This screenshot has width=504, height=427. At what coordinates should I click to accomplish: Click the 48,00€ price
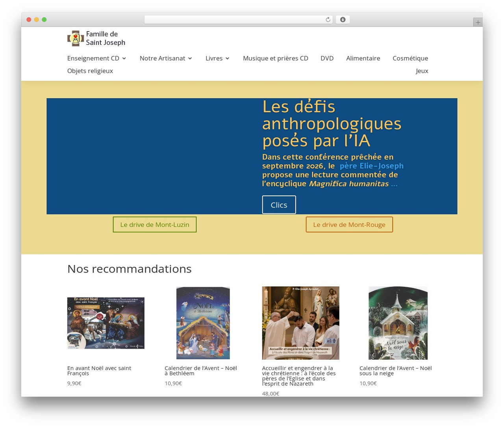[x=271, y=394]
